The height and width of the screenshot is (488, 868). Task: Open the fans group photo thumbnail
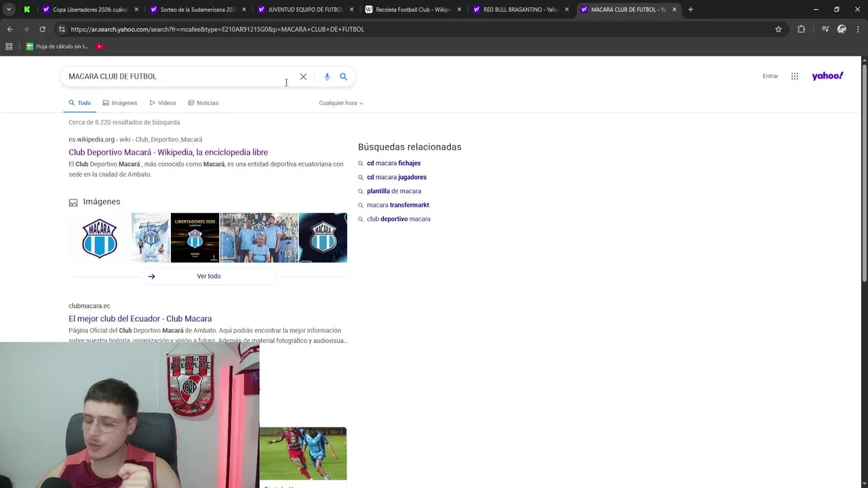coord(259,238)
